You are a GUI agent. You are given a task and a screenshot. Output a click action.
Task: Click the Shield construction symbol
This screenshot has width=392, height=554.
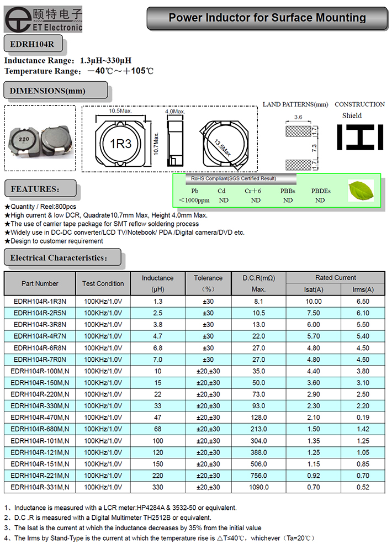(x=359, y=136)
